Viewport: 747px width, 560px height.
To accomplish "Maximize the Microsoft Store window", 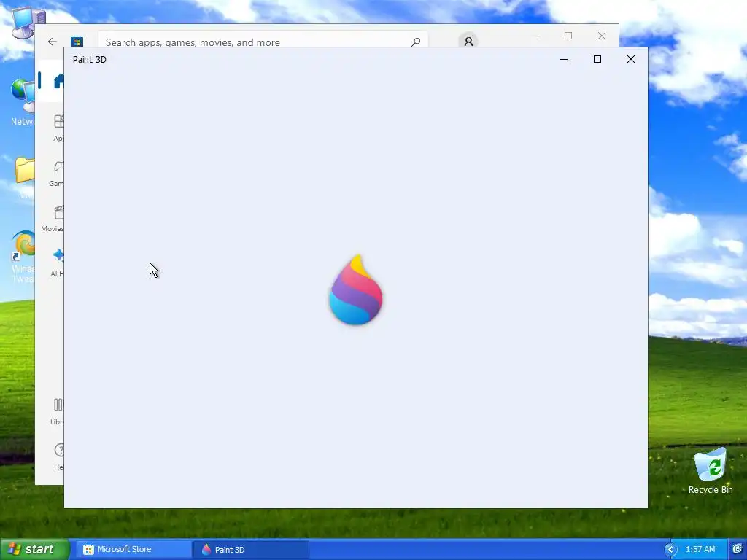I will point(568,36).
